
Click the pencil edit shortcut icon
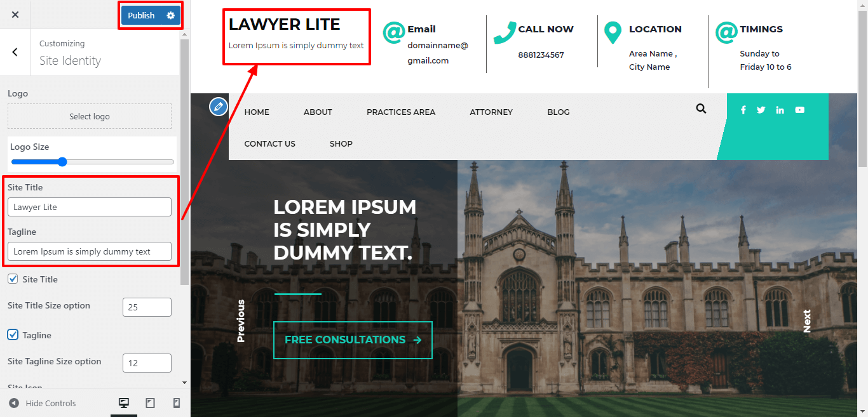pos(219,107)
